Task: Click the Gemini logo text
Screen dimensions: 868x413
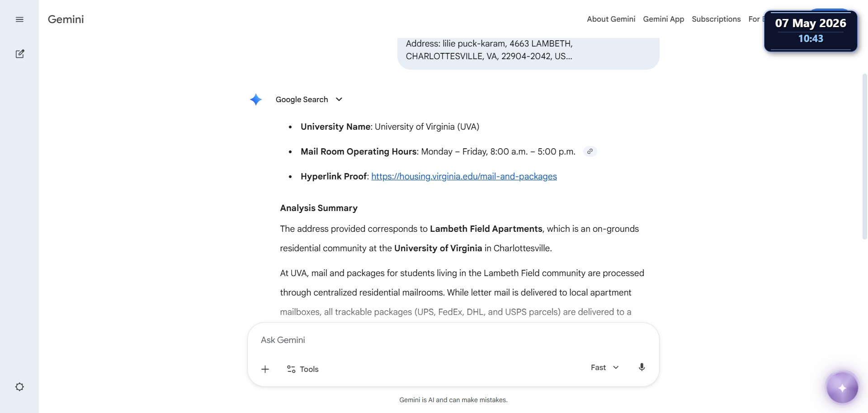Action: [66, 19]
